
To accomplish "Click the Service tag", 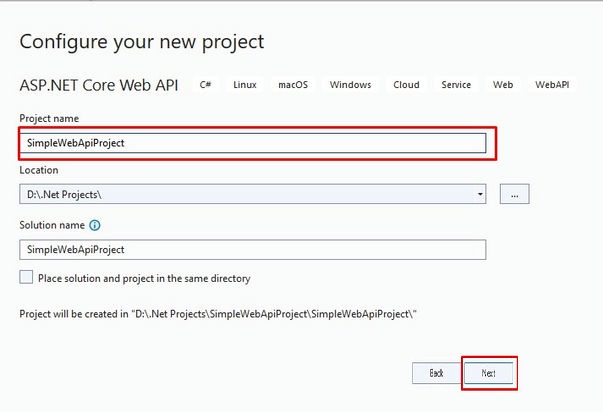I will (456, 85).
